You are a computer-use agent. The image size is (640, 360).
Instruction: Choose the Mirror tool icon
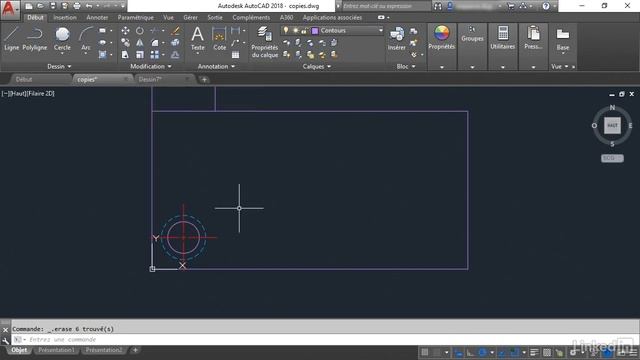click(x=140, y=42)
